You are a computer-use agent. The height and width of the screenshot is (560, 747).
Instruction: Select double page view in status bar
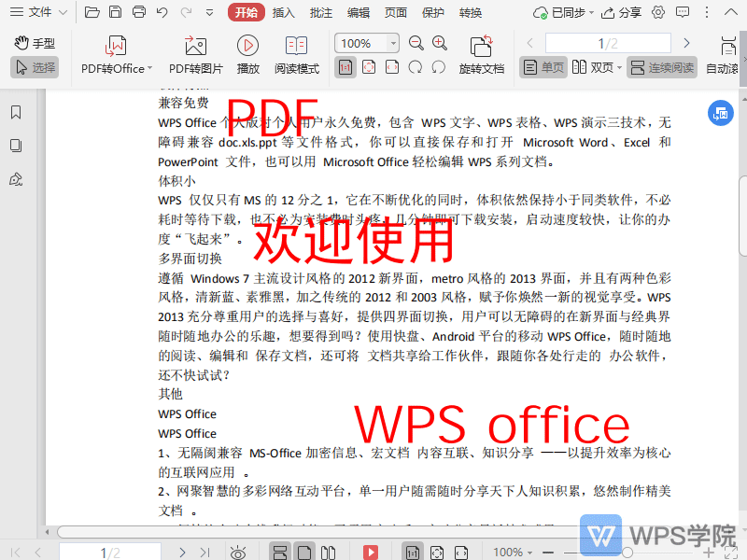328,553
